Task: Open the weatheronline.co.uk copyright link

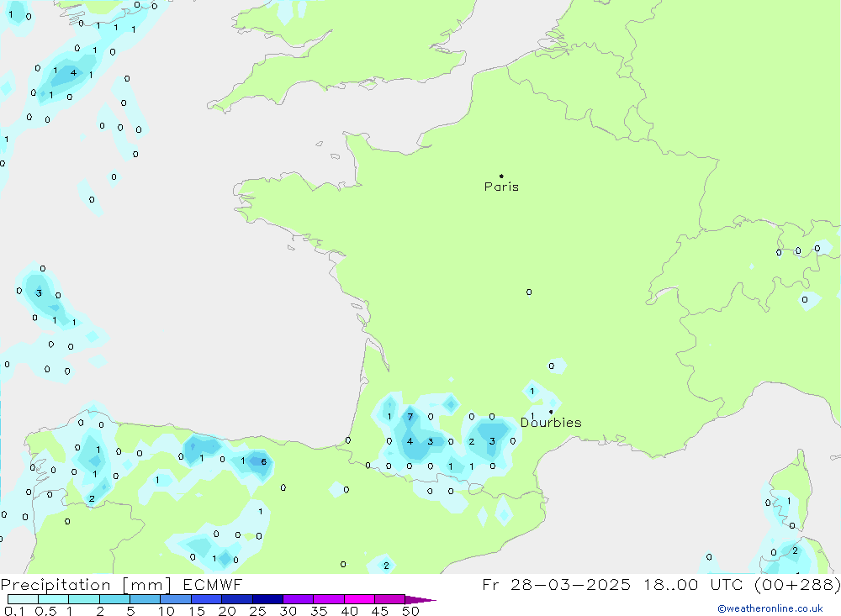Action: click(770, 608)
